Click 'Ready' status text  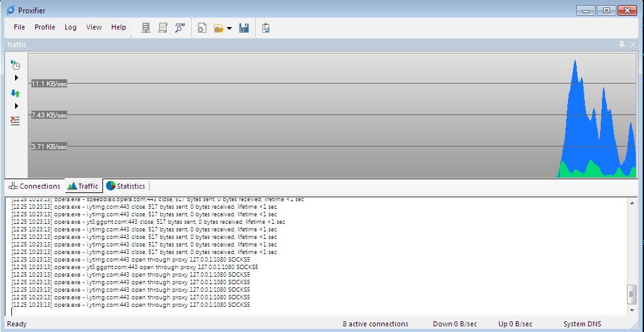click(17, 324)
